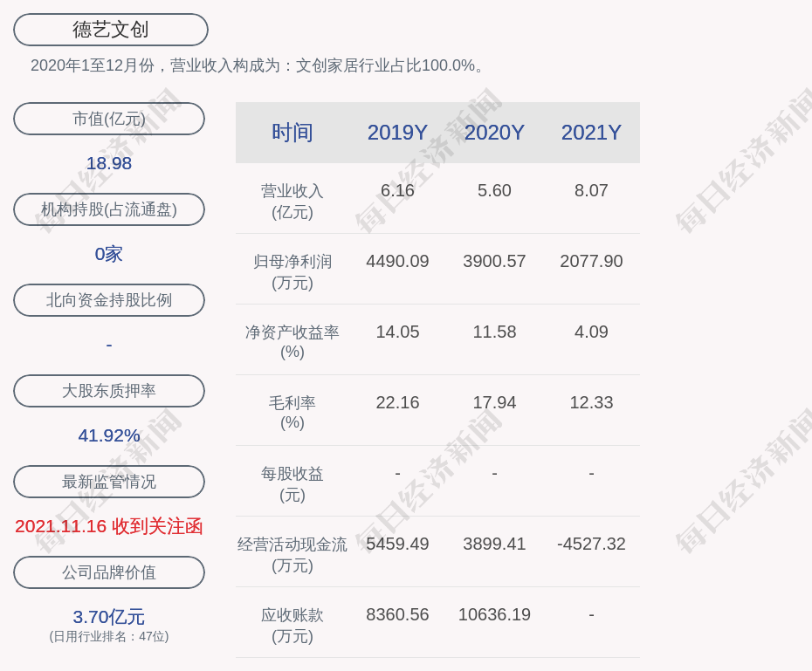Click the net profit value 4490.09
Screen dimensions: 812x671
point(397,261)
